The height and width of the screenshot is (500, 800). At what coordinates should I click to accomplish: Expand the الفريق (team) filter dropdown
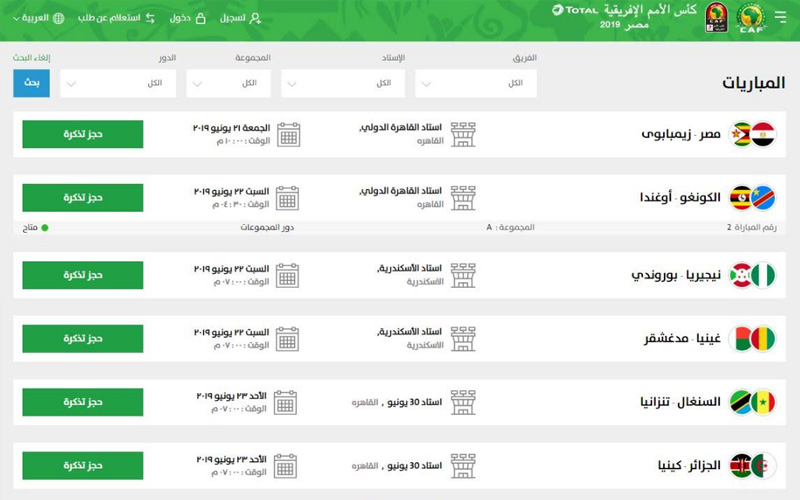[476, 83]
